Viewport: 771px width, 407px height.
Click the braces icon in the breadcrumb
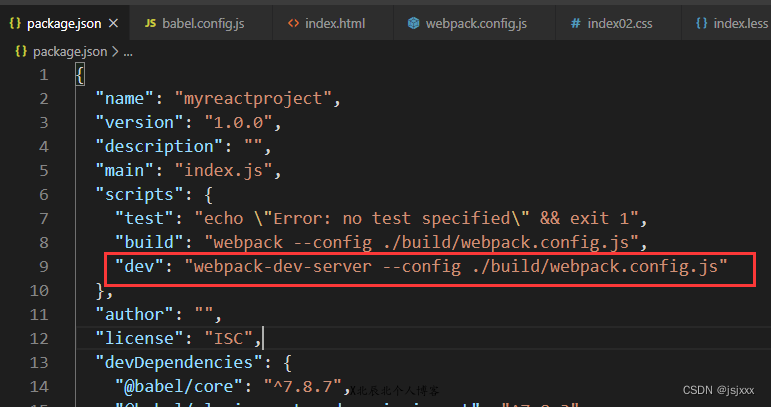tap(21, 51)
